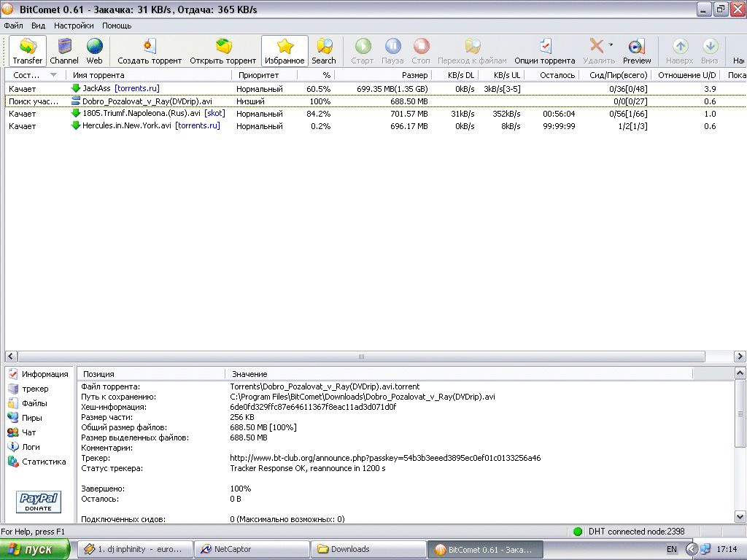Switch to NetCaptor taskbar window
This screenshot has width=747, height=560.
252,549
